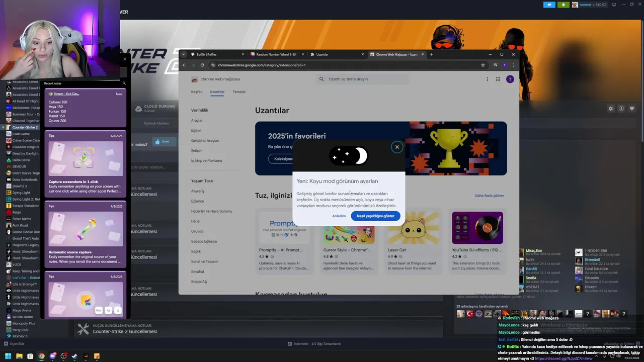Favorite game with heart icon in Steam
The height and width of the screenshot is (362, 644).
[x=632, y=109]
